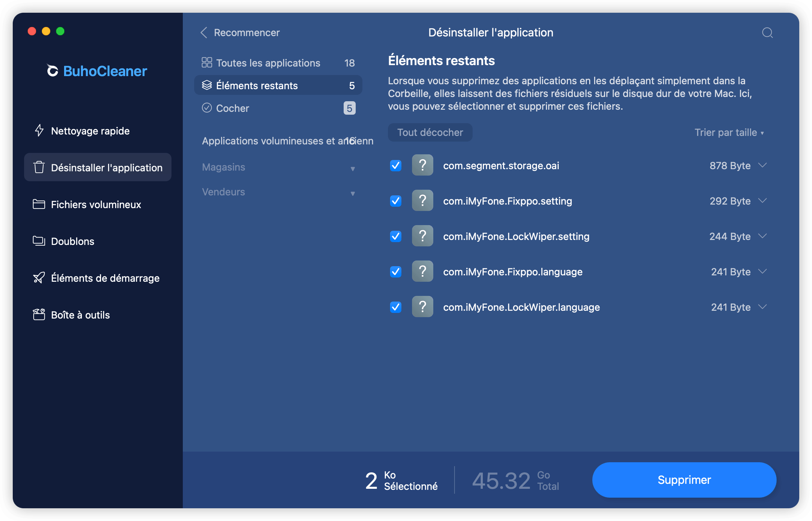Click the Doublons duplicate icon
Viewport: 812px width, 521px height.
(x=39, y=241)
